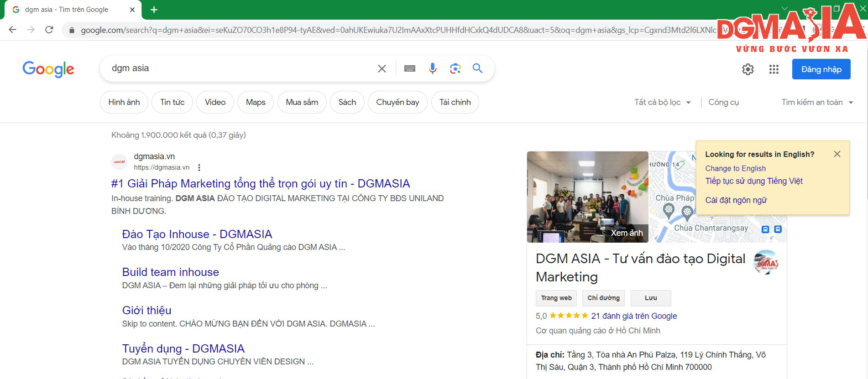This screenshot has width=868, height=379.
Task: Open the Giới thiệu sitelink
Action: coord(147,310)
